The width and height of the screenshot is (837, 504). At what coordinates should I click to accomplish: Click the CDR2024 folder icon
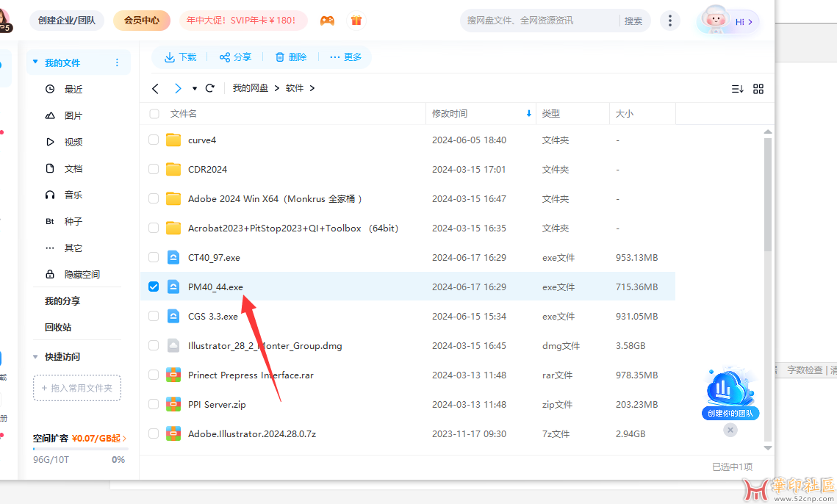[173, 169]
